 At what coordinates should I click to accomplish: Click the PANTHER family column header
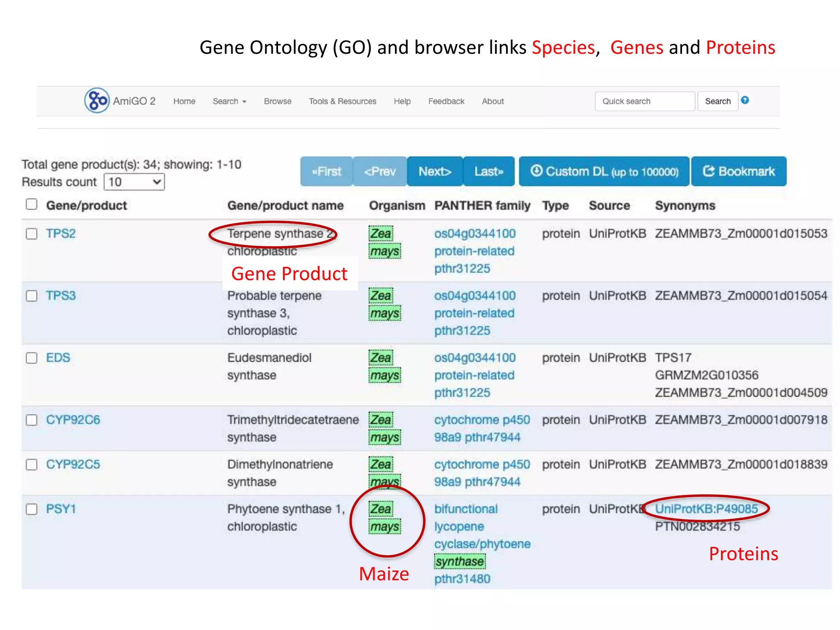pyautogui.click(x=482, y=205)
